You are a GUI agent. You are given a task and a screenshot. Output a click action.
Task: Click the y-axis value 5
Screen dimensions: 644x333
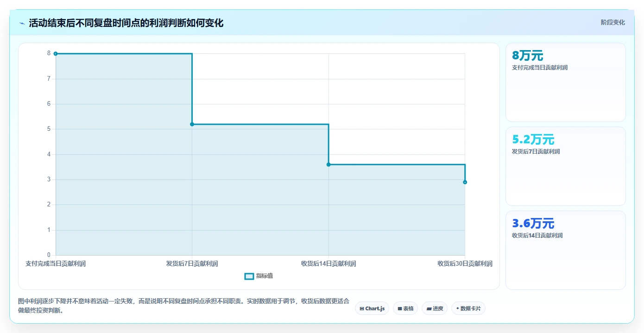pyautogui.click(x=49, y=129)
